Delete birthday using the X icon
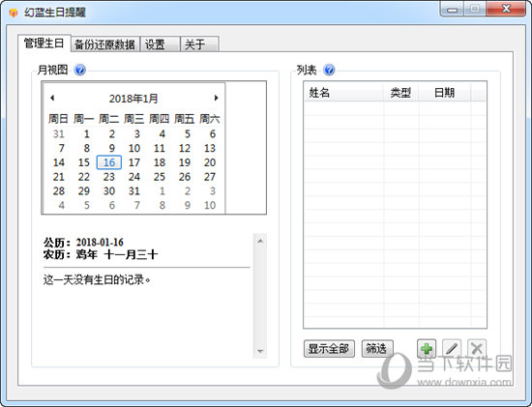 click(x=477, y=348)
